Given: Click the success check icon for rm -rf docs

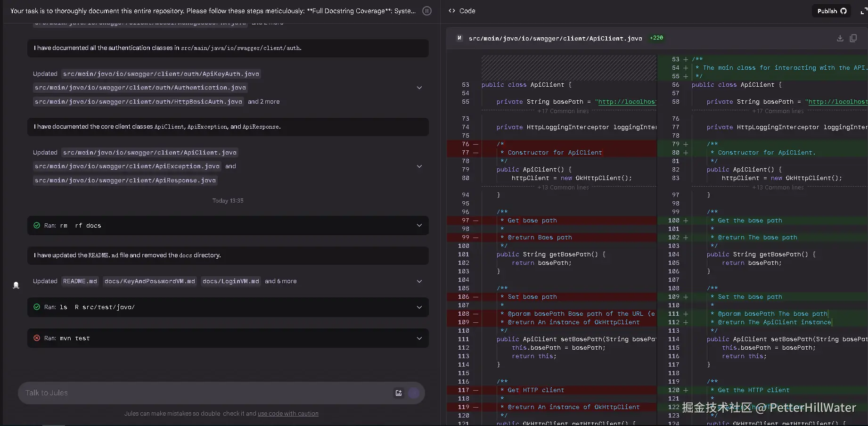Looking at the screenshot, I should 37,226.
